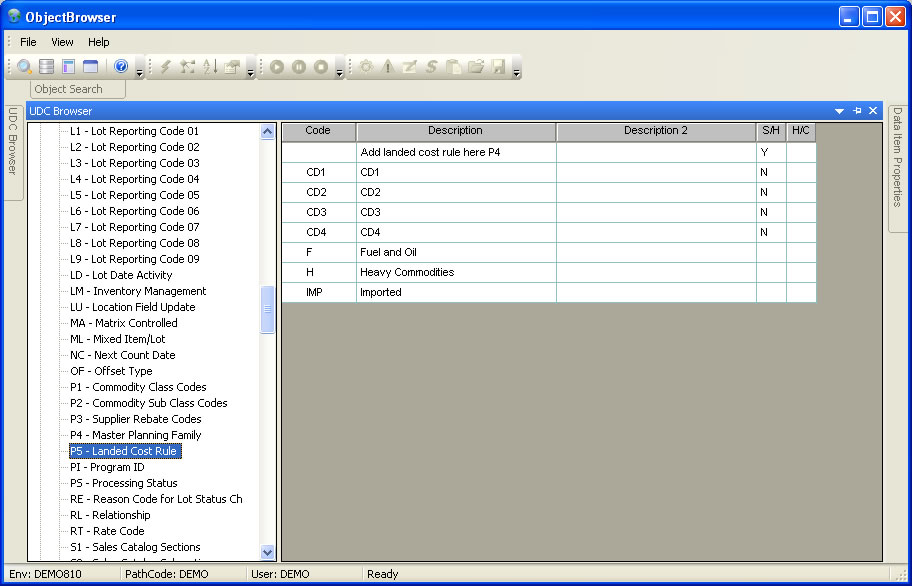Select P4 - Master Planning Family
This screenshot has height=586, width=912.
pos(135,435)
